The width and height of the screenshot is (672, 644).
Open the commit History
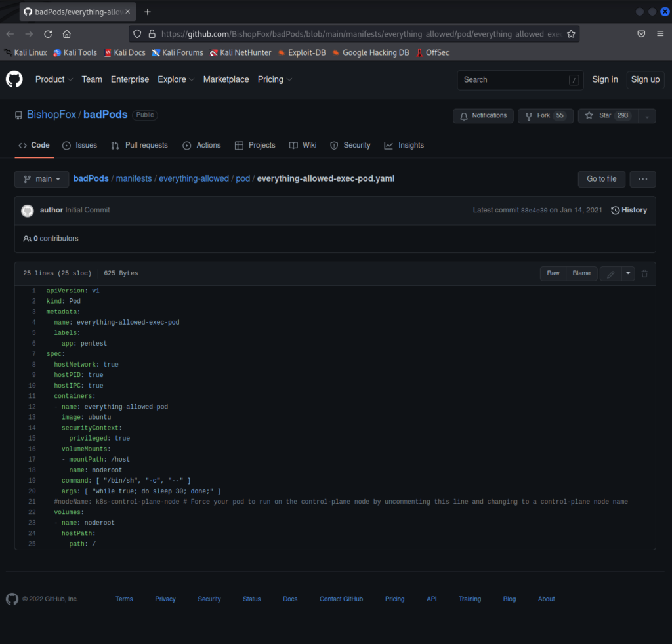[x=629, y=211]
